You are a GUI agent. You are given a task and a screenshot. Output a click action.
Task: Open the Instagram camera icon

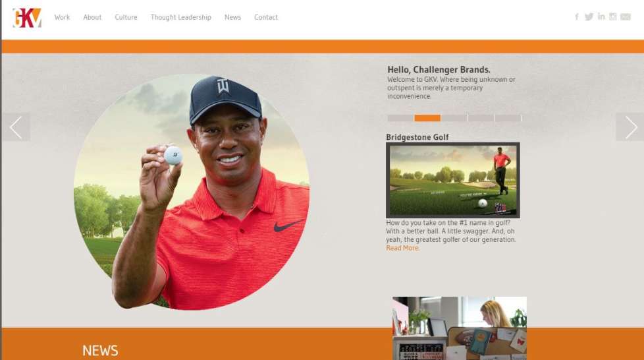(x=613, y=16)
